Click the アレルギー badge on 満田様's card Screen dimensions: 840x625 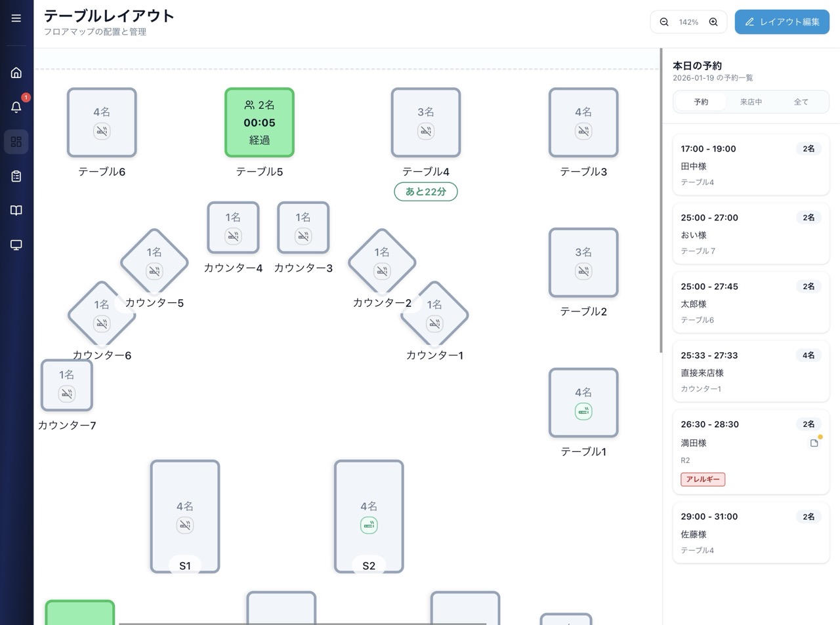coord(702,479)
